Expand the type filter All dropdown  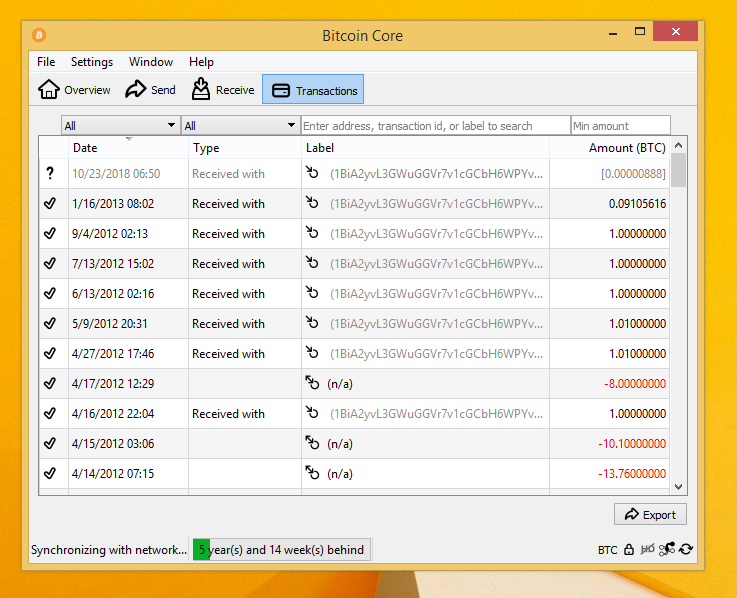241,126
